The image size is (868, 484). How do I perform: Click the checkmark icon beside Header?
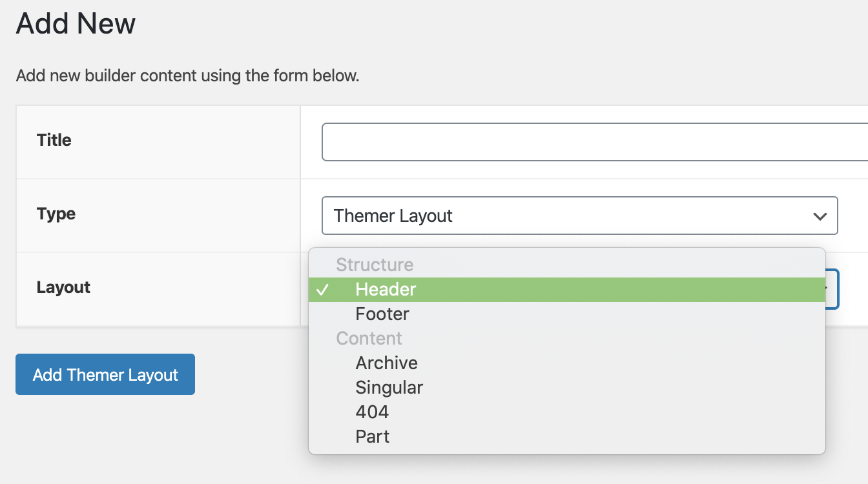pos(322,290)
